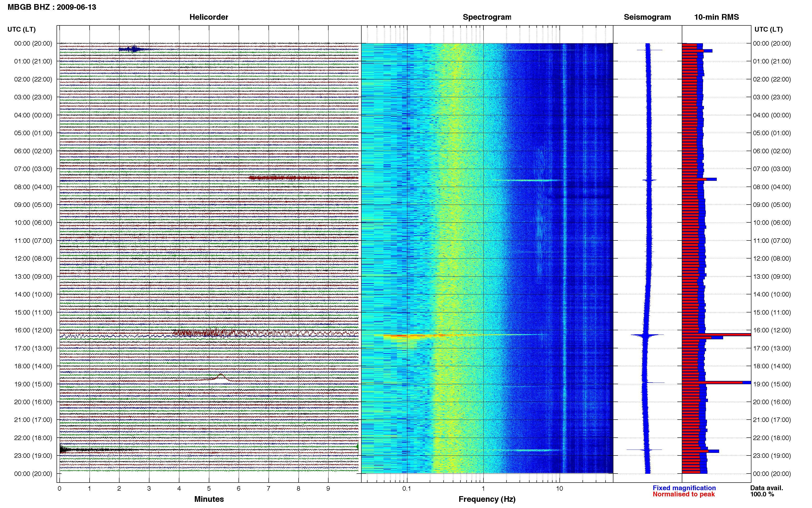Screen dimensions: 812x508
Task: Click left time label '19:00 (15:00)'
Action: tap(33, 384)
